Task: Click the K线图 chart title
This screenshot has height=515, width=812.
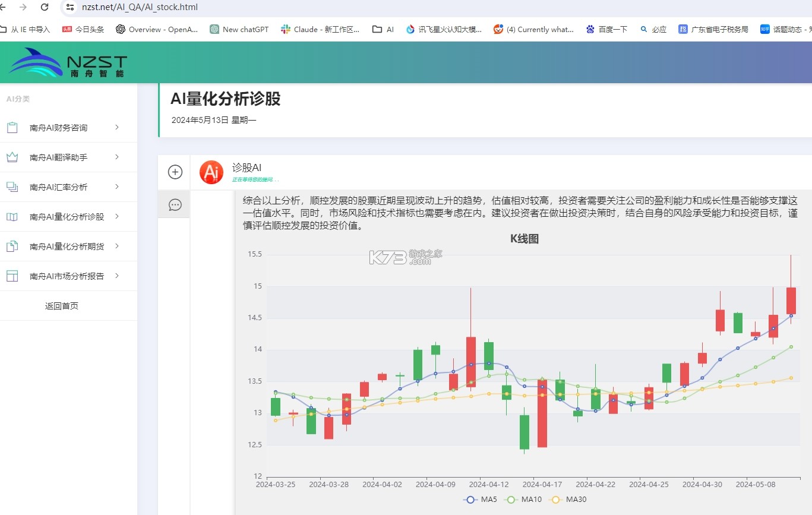Action: tap(525, 239)
